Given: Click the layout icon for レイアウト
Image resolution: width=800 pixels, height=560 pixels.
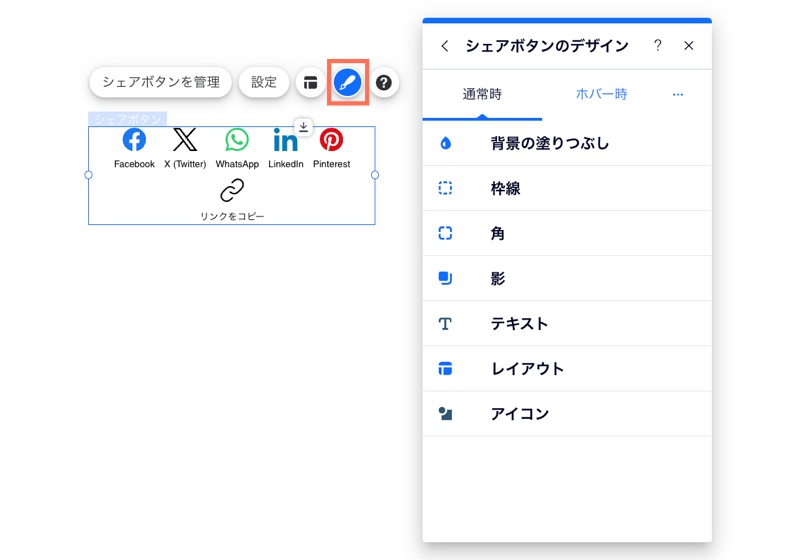Looking at the screenshot, I should pos(445,368).
